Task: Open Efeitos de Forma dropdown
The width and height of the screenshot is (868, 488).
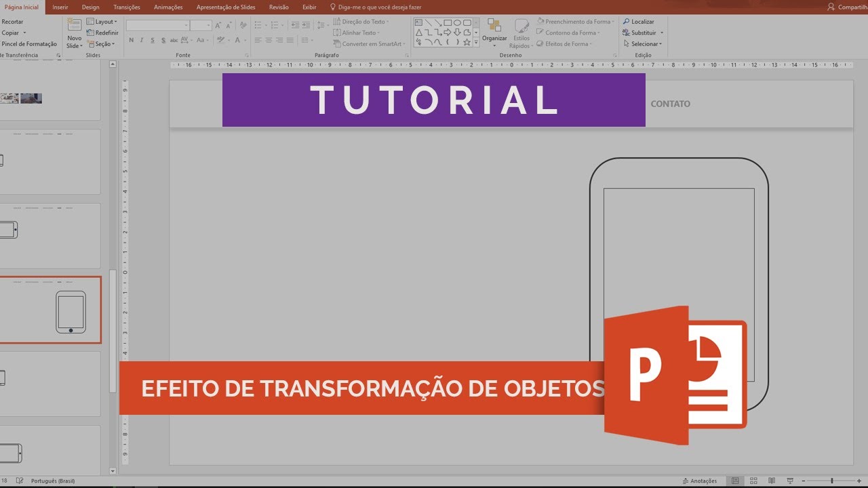Action: click(564, 44)
